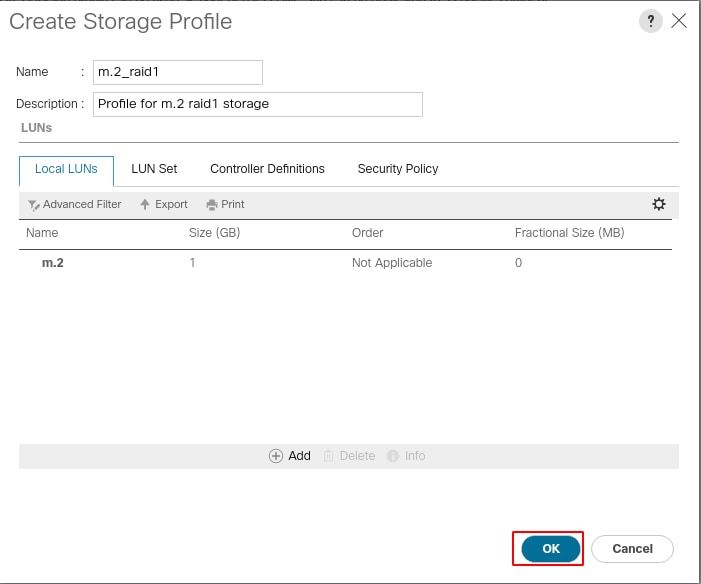The image size is (701, 584).
Task: Focus the Description text field
Action: point(258,104)
